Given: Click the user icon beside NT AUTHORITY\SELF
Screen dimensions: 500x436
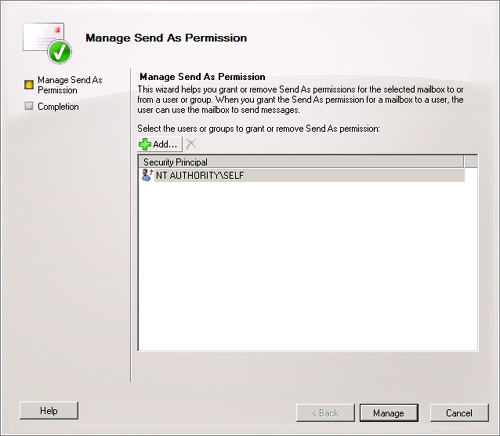Looking at the screenshot, I should tap(147, 175).
